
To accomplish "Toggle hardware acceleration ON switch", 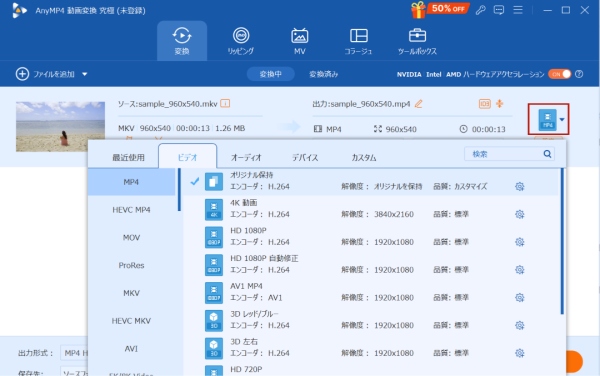I will (560, 74).
